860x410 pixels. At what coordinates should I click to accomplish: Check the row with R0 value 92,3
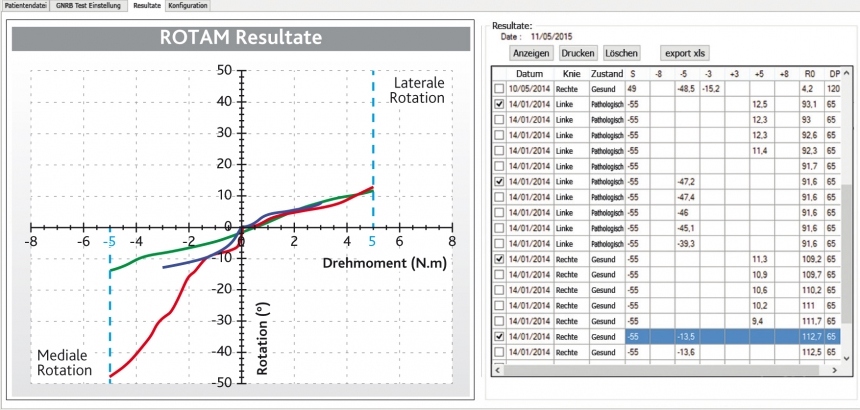[x=499, y=150]
